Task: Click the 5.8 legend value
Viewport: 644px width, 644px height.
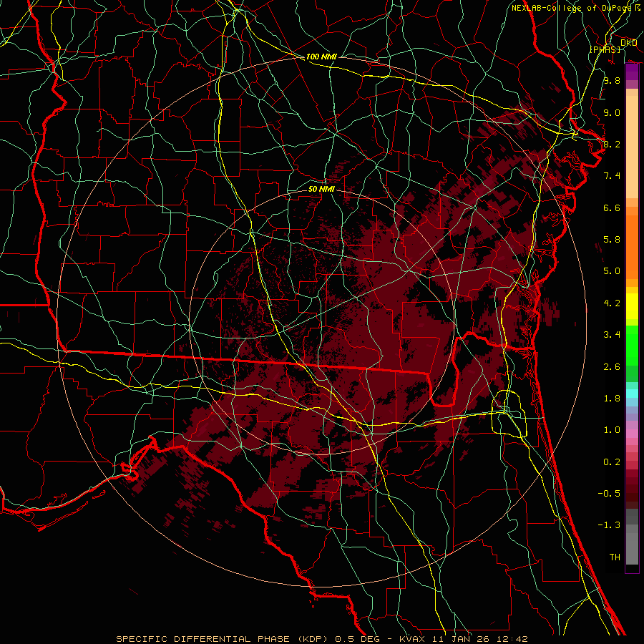Action: [x=612, y=240]
